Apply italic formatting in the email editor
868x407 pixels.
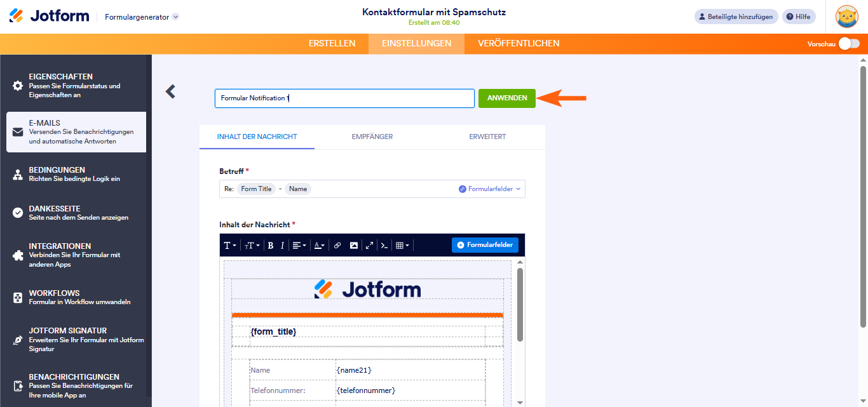pos(281,244)
